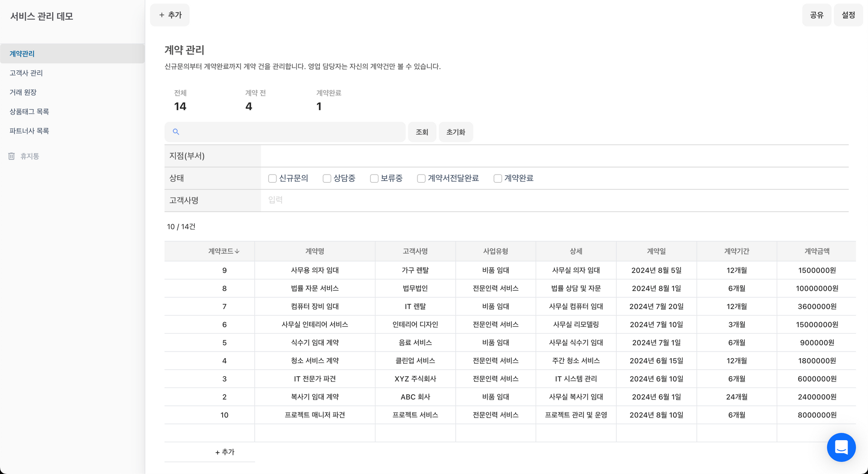Click the trash icon beside 휴지통

pyautogui.click(x=12, y=156)
